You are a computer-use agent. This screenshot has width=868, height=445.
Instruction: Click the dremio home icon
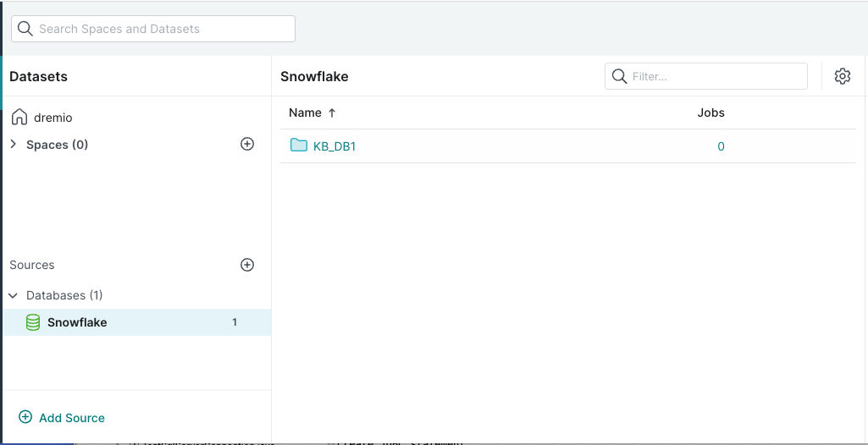19,118
